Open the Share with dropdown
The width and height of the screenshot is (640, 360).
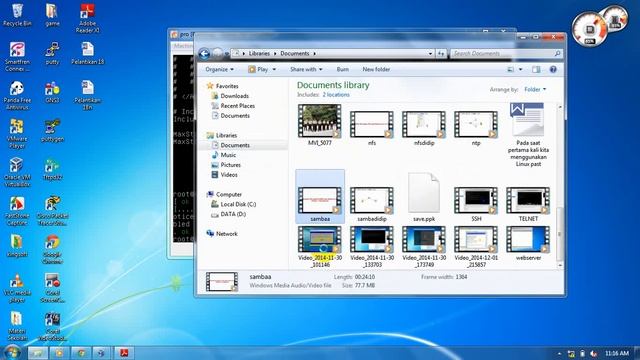click(x=306, y=69)
